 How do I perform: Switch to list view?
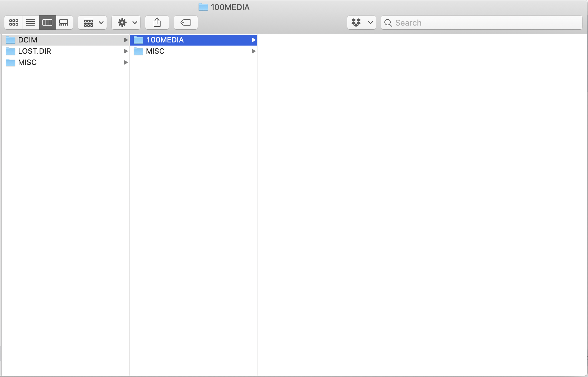(30, 22)
